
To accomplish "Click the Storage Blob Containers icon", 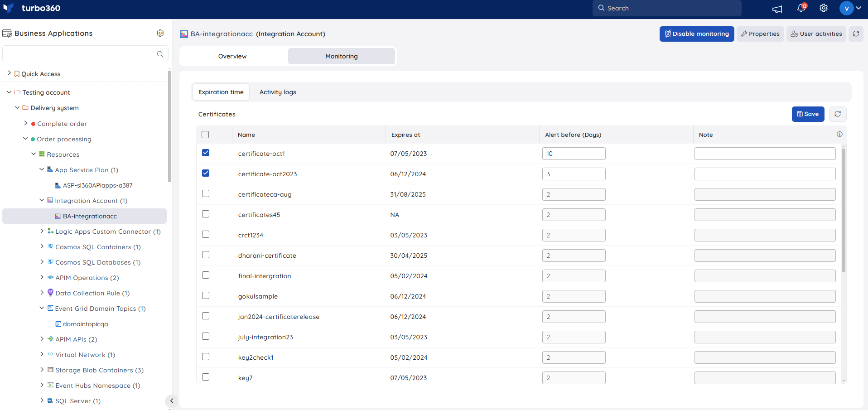I will coord(50,370).
